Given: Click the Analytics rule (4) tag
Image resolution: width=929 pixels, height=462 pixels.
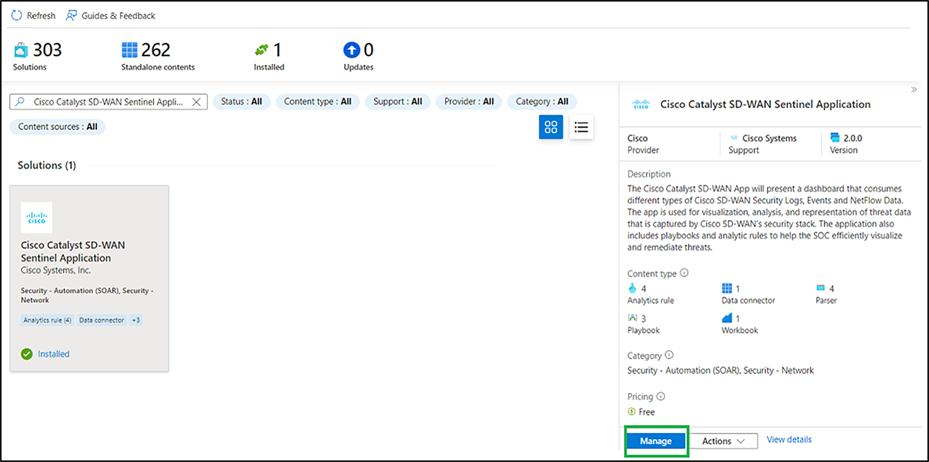Looking at the screenshot, I should [47, 320].
